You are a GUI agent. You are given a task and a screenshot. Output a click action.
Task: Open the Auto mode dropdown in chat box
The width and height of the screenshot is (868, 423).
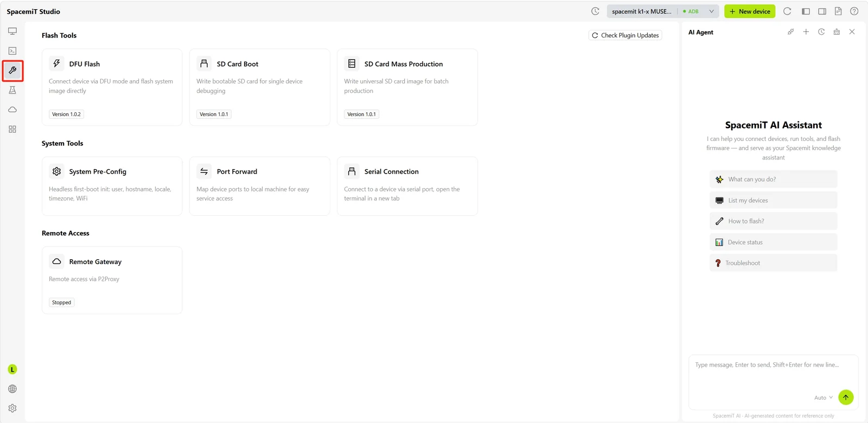(x=824, y=398)
